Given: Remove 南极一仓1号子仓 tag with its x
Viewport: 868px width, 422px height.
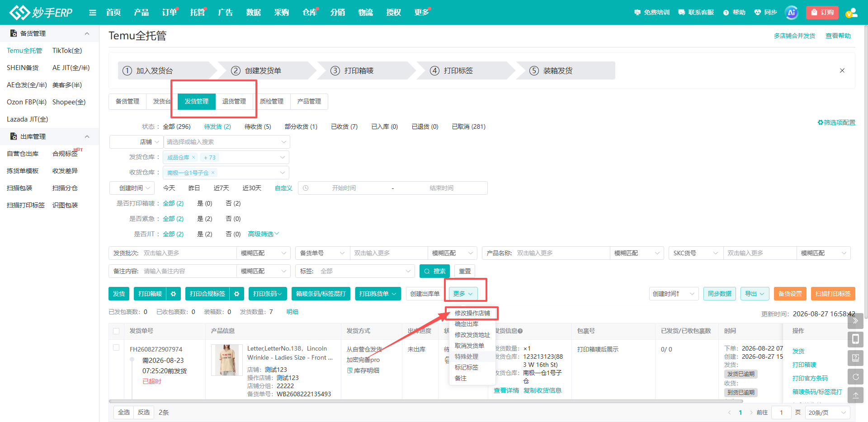Looking at the screenshot, I should click(213, 173).
